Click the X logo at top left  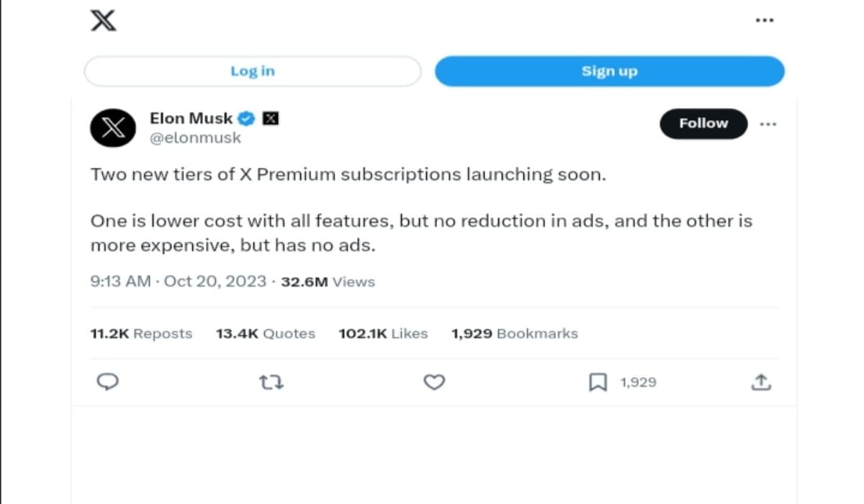pyautogui.click(x=103, y=20)
